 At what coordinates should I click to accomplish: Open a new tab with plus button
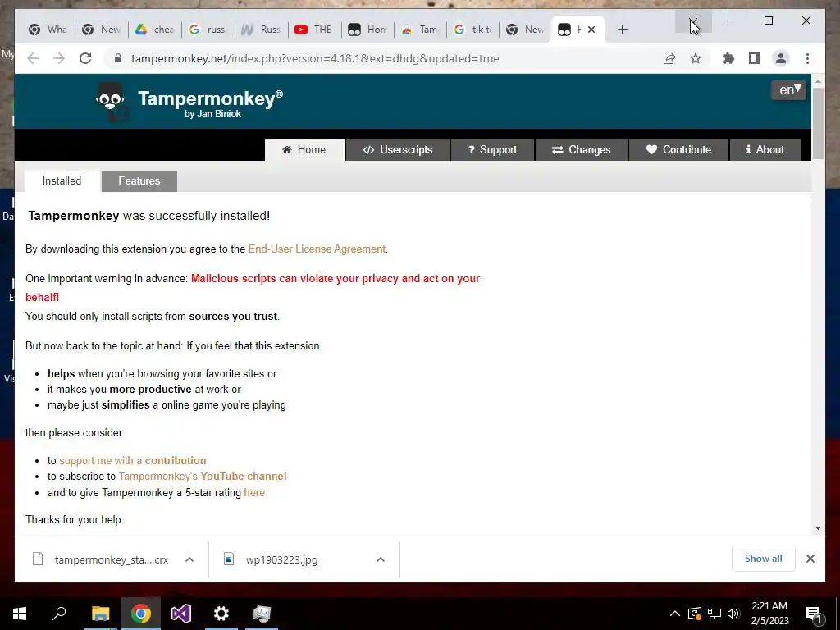coord(622,30)
